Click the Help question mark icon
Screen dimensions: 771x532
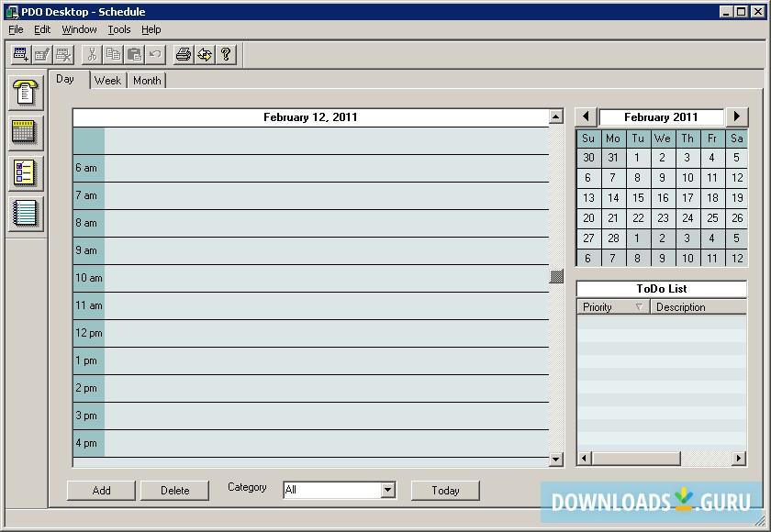pyautogui.click(x=227, y=54)
